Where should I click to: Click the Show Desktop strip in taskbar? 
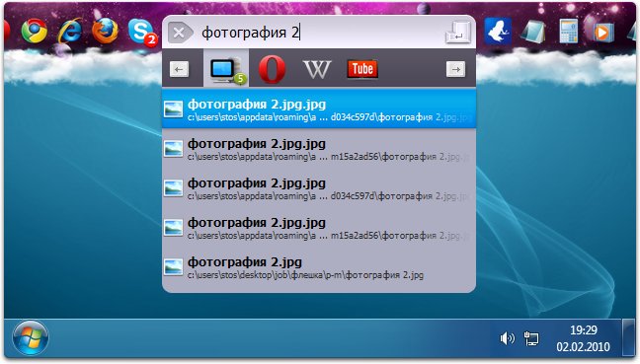pos(628,337)
